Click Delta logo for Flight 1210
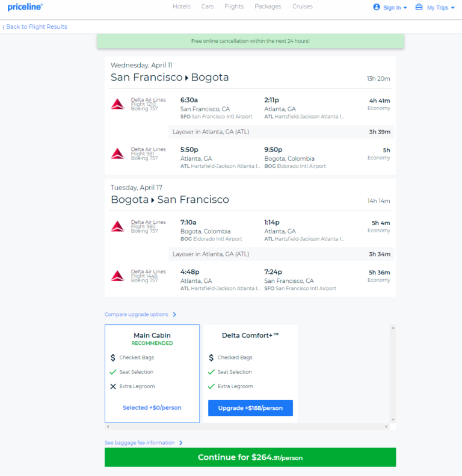462x476 pixels. (x=118, y=104)
